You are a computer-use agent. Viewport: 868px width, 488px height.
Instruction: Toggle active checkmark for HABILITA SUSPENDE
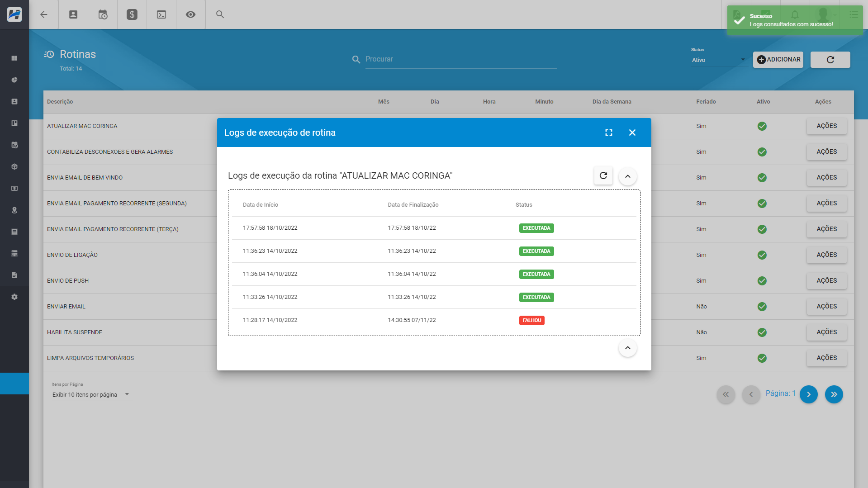pyautogui.click(x=762, y=332)
